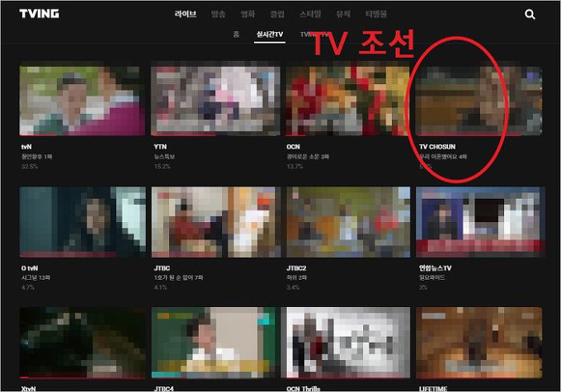This screenshot has height=392, width=561.
Task: Open the 방송 menu
Action: [219, 15]
